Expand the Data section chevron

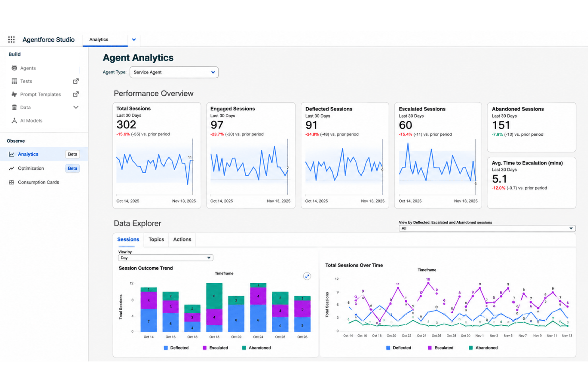(76, 107)
